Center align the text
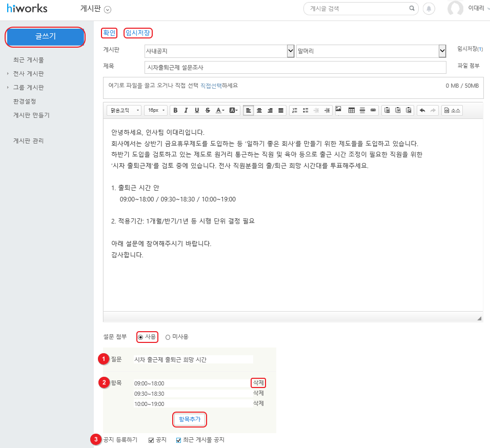The height and width of the screenshot is (448, 490). coord(259,110)
